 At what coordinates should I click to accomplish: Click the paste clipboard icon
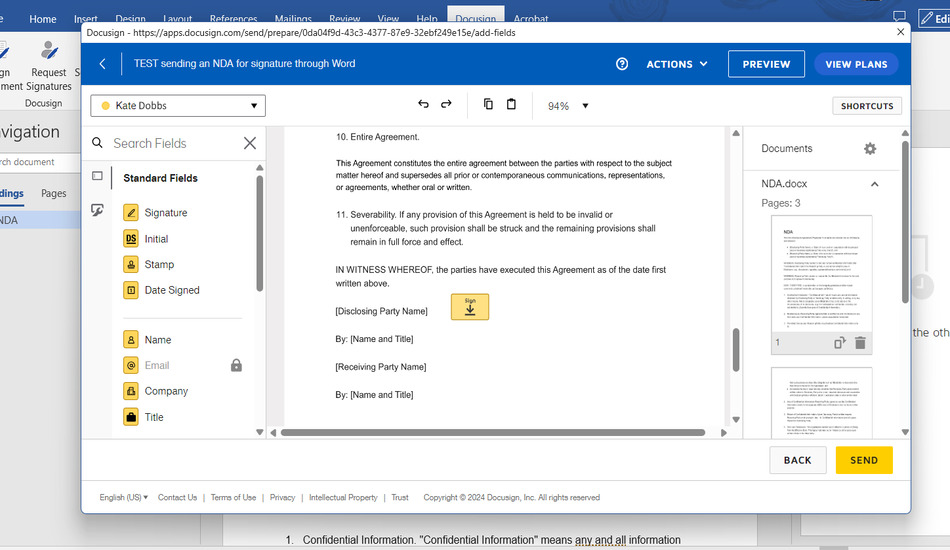511,105
